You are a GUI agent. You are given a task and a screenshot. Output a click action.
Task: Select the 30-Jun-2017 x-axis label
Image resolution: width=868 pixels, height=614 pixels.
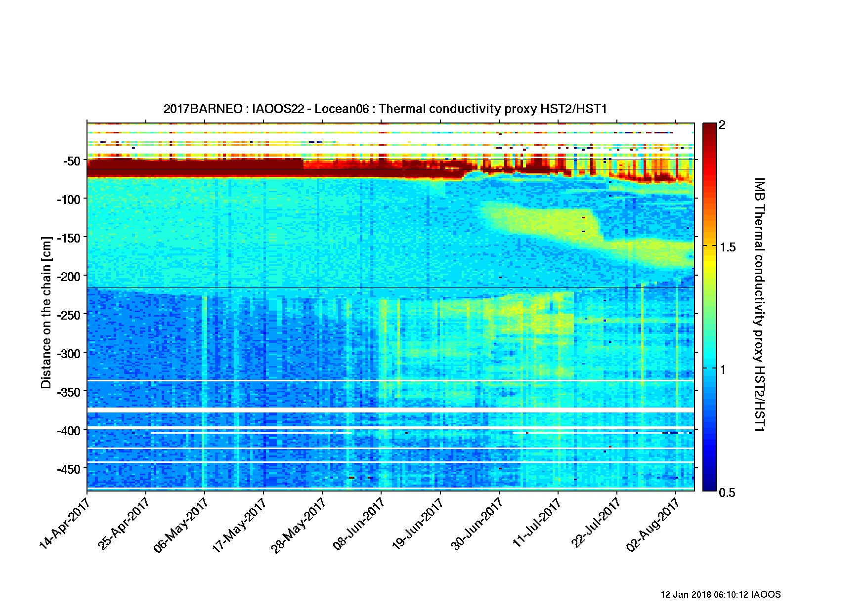coord(476,524)
